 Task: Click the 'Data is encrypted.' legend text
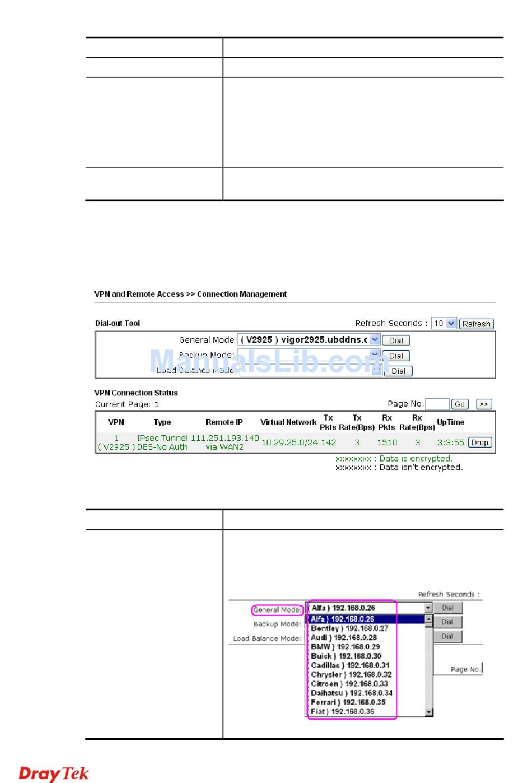[x=416, y=459]
